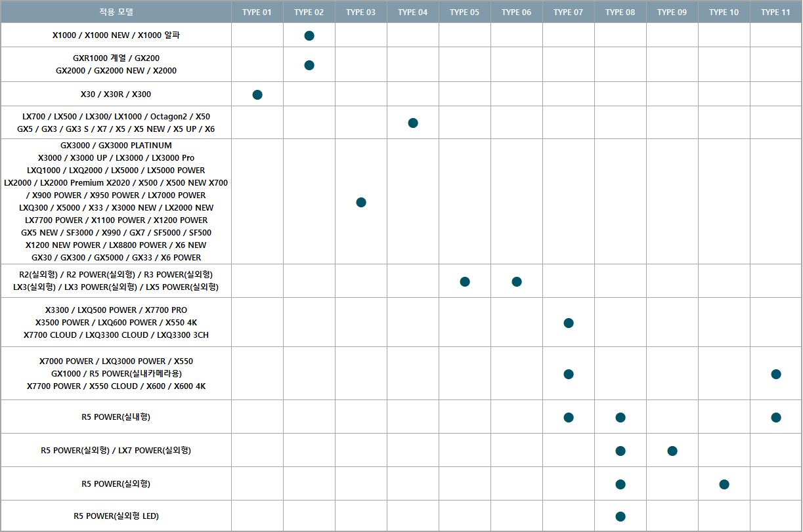Click the R2(실외형) / R2 POWER(실외형) line
803x532 pixels.
(116, 274)
